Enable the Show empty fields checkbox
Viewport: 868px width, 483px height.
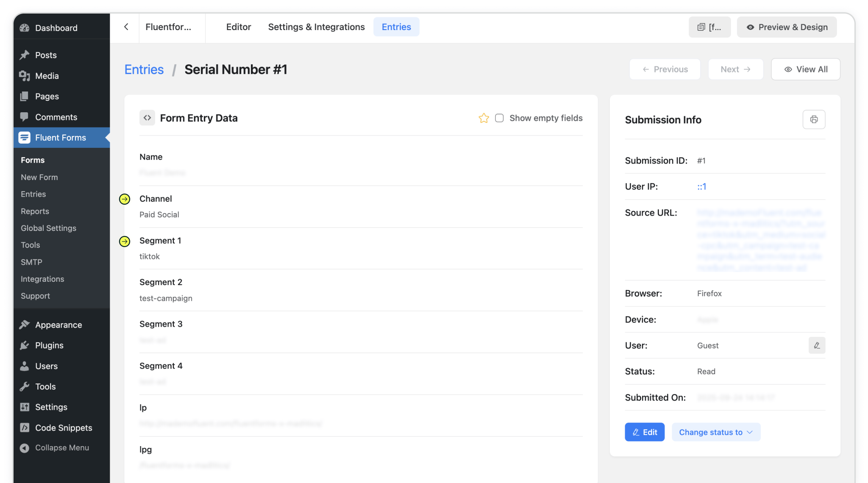point(499,118)
